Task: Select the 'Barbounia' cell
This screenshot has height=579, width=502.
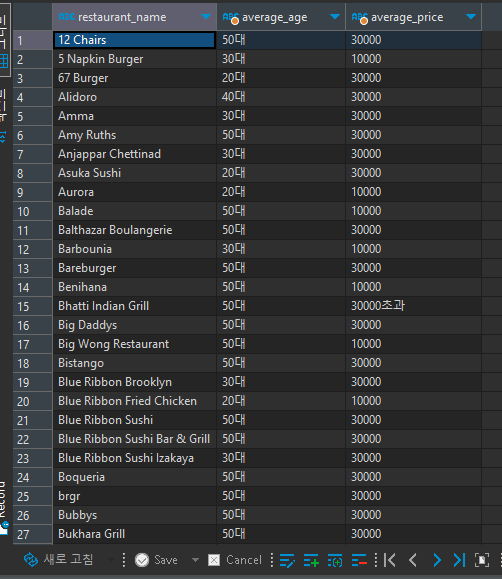Action: click(134, 249)
